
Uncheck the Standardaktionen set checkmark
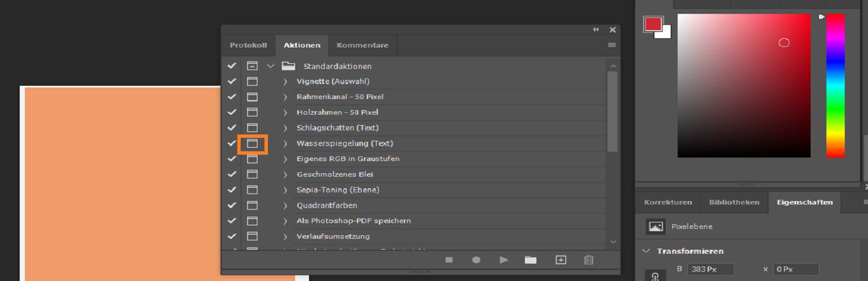pyautogui.click(x=232, y=66)
